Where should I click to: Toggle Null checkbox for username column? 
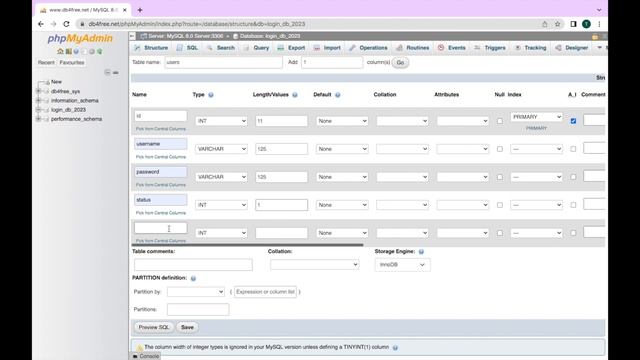click(x=500, y=149)
